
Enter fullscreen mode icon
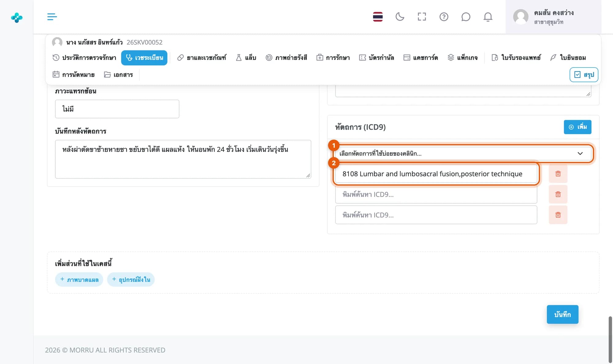click(x=422, y=17)
